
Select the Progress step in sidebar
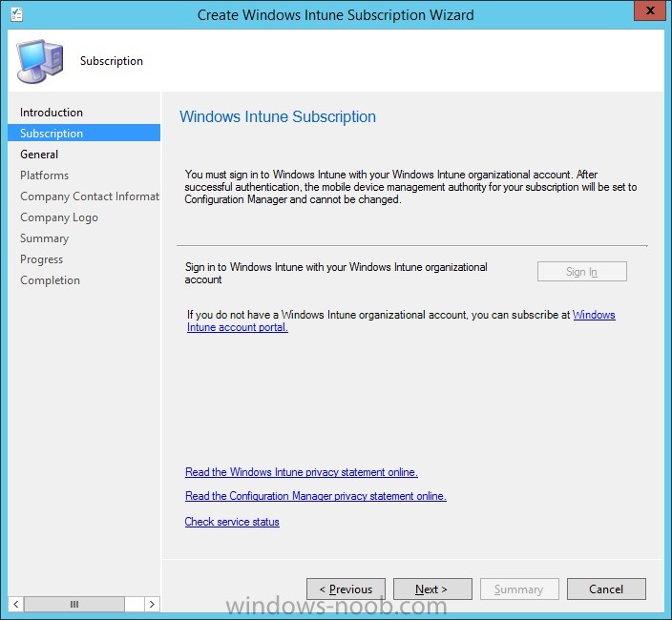(42, 259)
